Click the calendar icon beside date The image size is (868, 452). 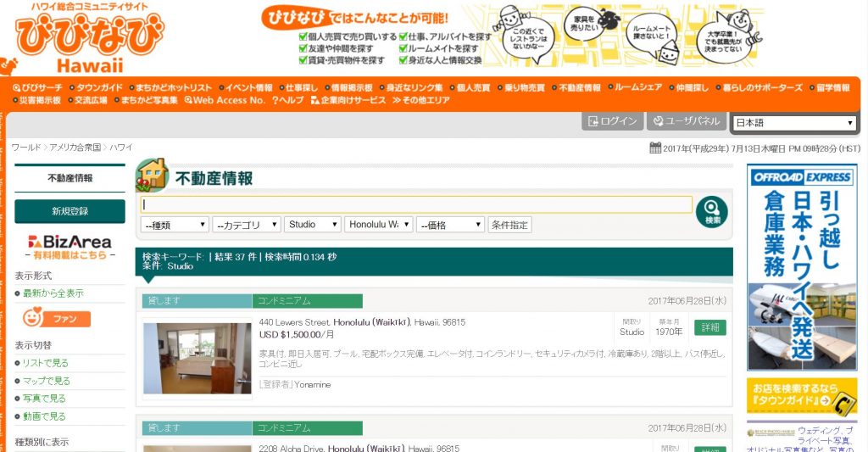(x=655, y=148)
